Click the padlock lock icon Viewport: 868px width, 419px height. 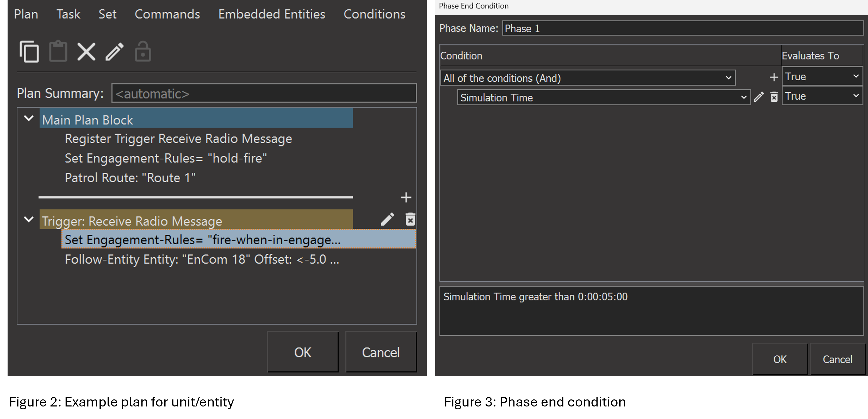[x=143, y=52]
